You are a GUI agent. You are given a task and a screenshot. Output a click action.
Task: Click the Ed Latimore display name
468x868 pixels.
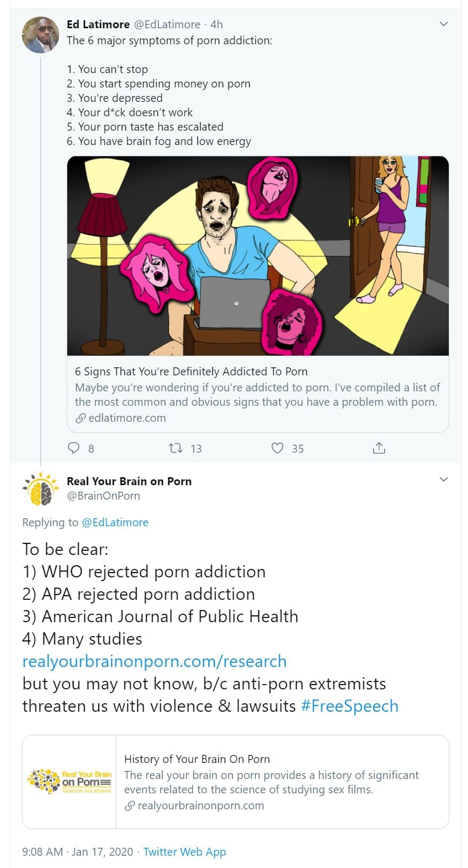[98, 25]
